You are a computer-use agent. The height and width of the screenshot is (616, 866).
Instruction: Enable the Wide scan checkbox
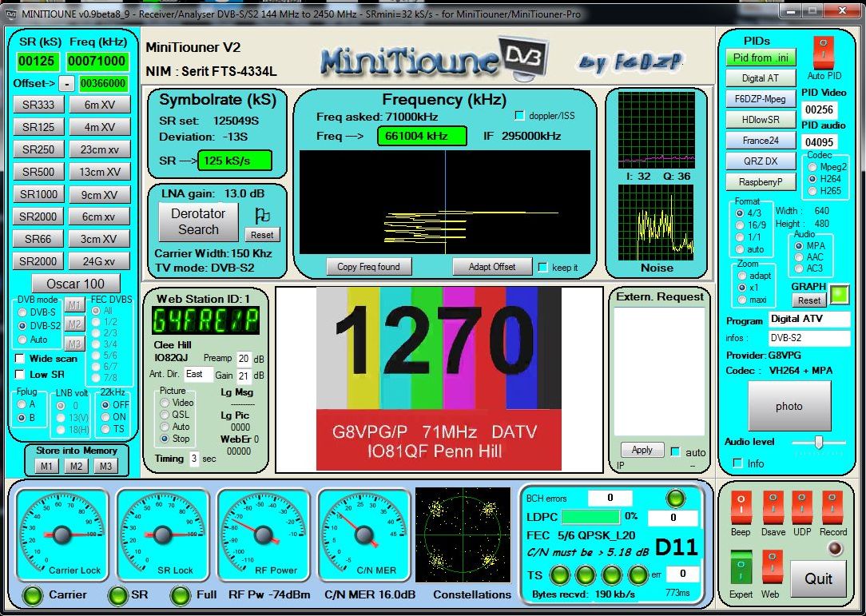20,359
